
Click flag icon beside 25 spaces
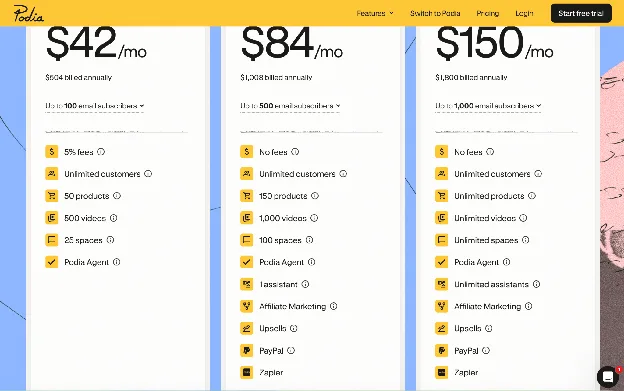(51, 240)
